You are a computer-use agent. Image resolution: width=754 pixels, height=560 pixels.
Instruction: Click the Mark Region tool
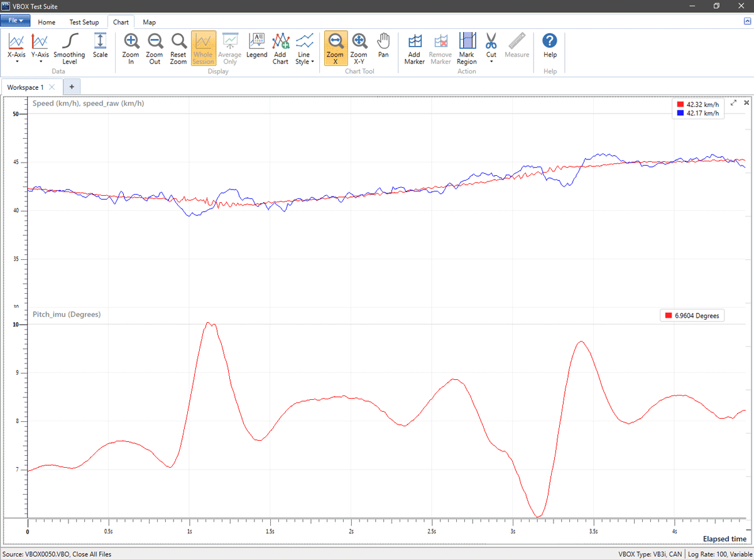click(x=466, y=43)
